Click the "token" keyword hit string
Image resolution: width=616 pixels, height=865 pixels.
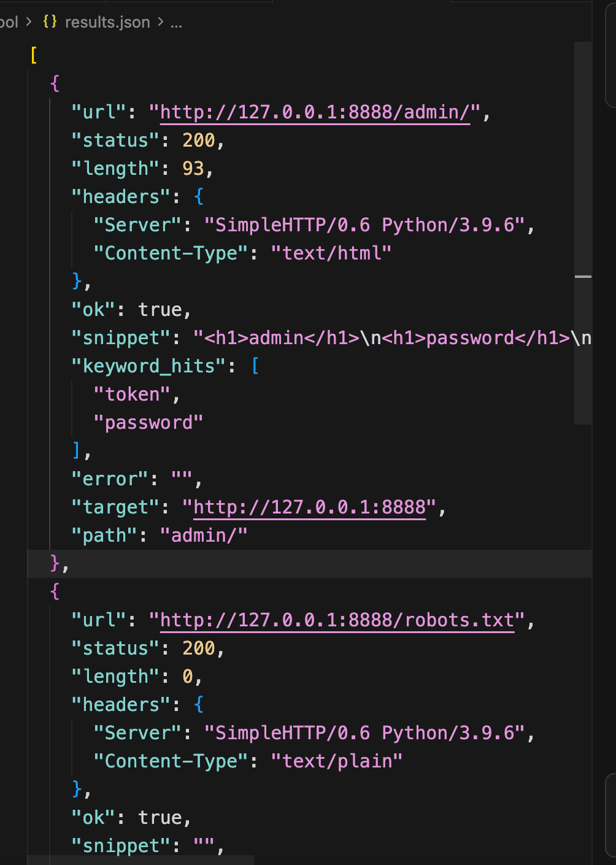click(x=132, y=394)
